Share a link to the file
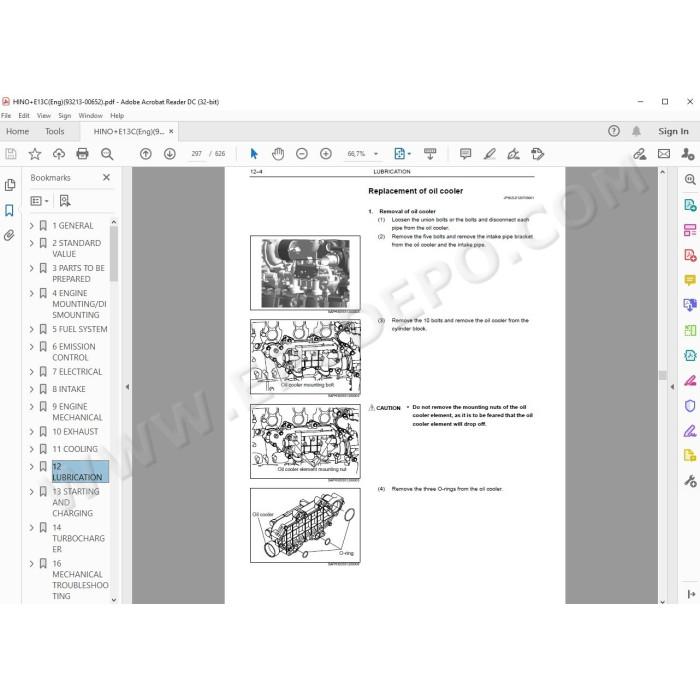This screenshot has width=700, height=700. tap(640, 154)
